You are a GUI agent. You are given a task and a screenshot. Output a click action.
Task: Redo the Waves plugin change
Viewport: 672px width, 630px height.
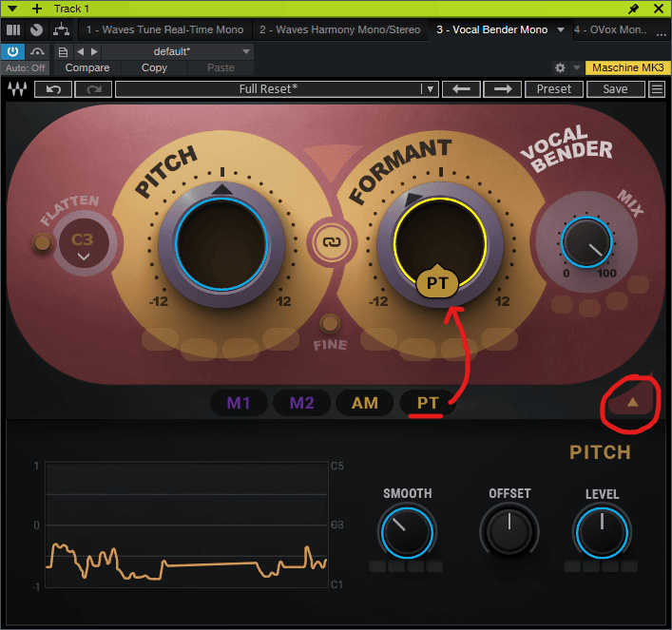93,89
